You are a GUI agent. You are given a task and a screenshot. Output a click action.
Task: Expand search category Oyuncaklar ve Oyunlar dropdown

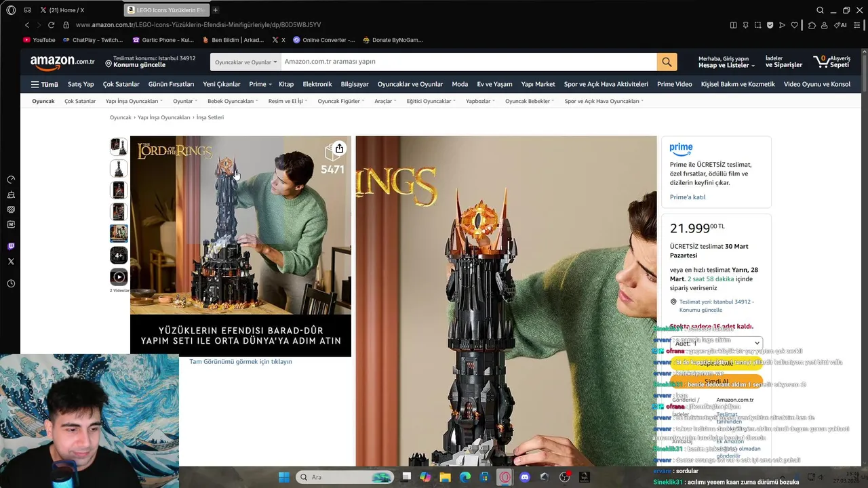[x=245, y=62]
